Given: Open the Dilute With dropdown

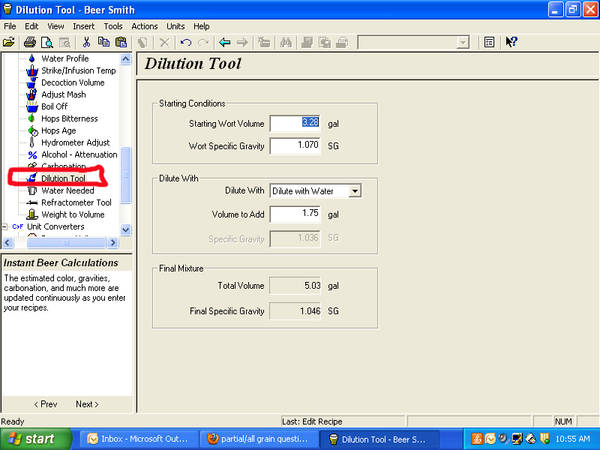Looking at the screenshot, I should click(x=355, y=191).
